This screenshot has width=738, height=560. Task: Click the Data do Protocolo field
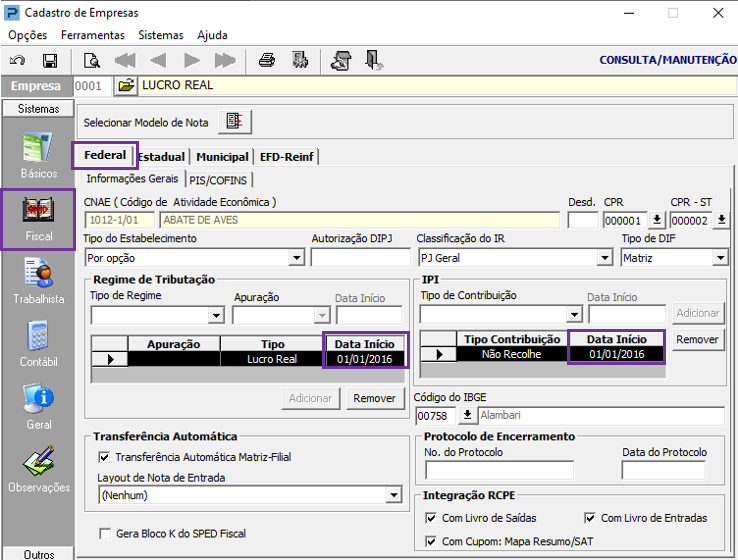point(663,471)
